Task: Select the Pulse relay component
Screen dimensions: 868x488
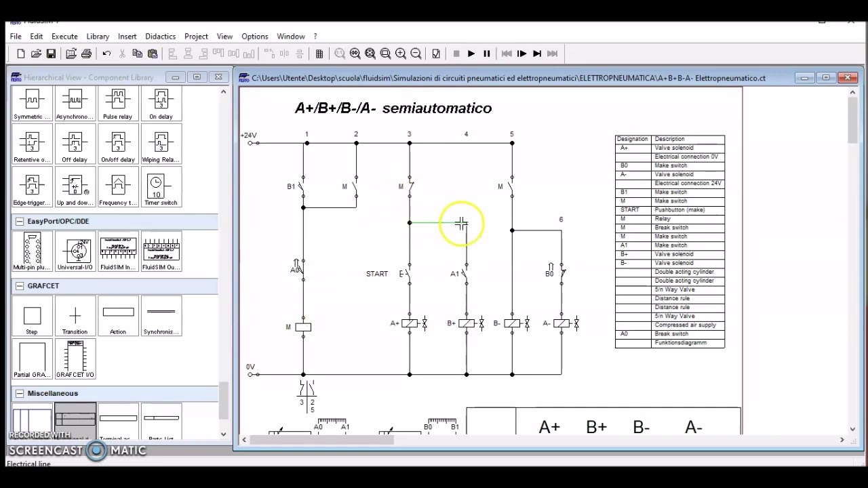Action: pos(118,104)
